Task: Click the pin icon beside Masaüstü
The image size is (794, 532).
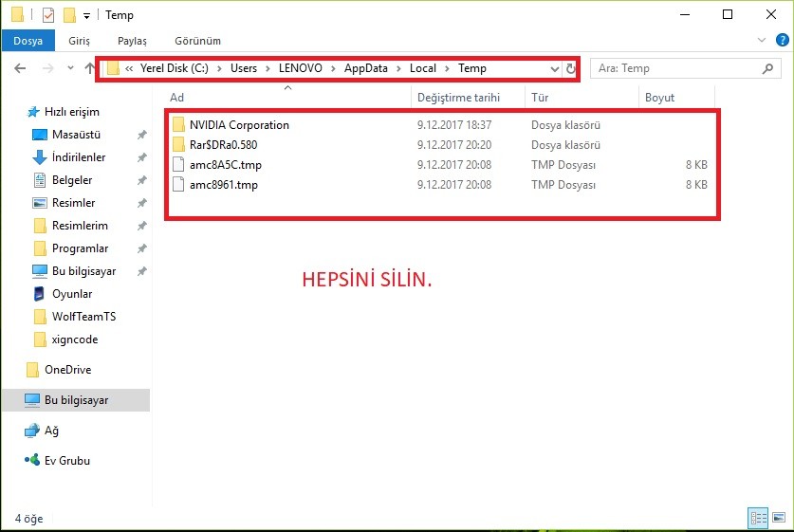Action: (141, 135)
